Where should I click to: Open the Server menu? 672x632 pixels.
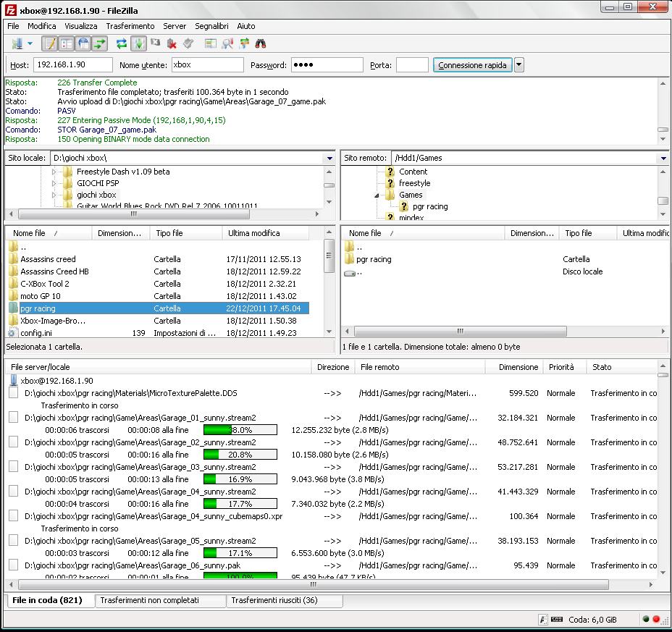175,26
